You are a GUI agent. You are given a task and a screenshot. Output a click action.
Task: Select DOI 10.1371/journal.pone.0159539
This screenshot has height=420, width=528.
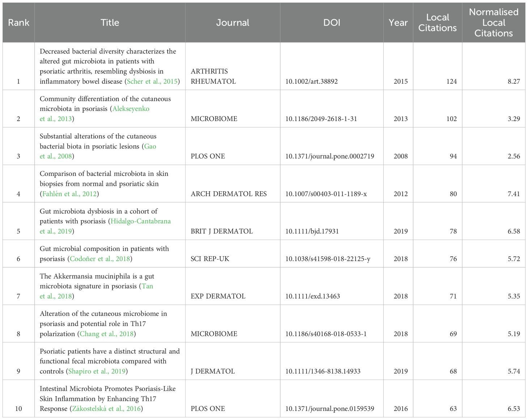[330, 409]
